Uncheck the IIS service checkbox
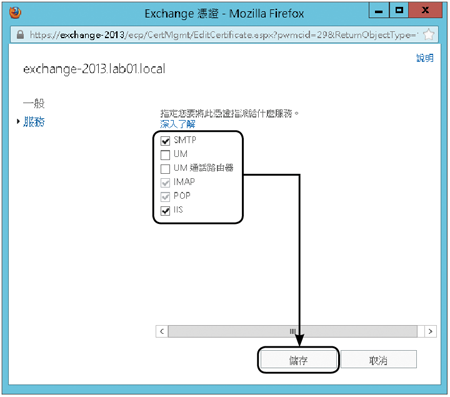The width and height of the screenshot is (450, 397). coord(165,211)
